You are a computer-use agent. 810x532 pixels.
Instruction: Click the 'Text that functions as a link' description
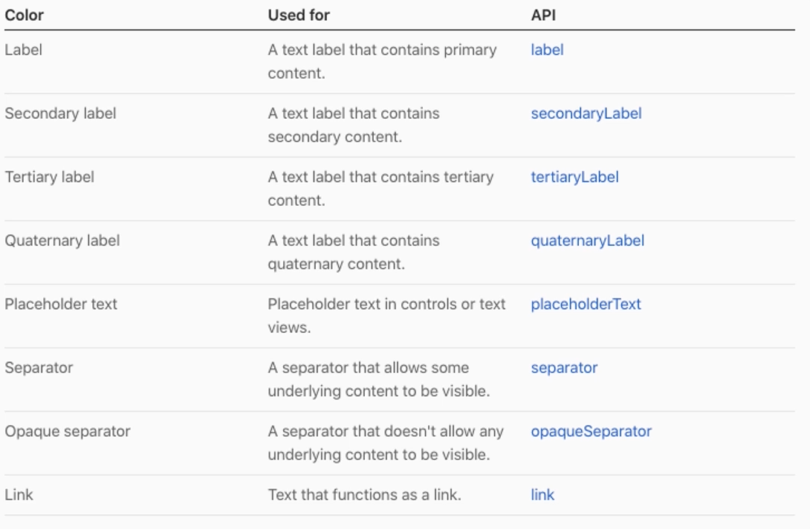click(364, 495)
